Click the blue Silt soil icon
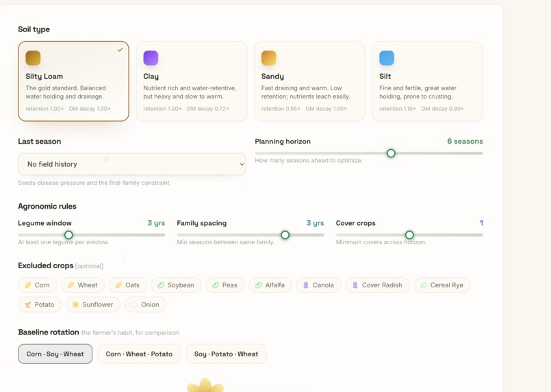551x392 pixels. point(387,58)
